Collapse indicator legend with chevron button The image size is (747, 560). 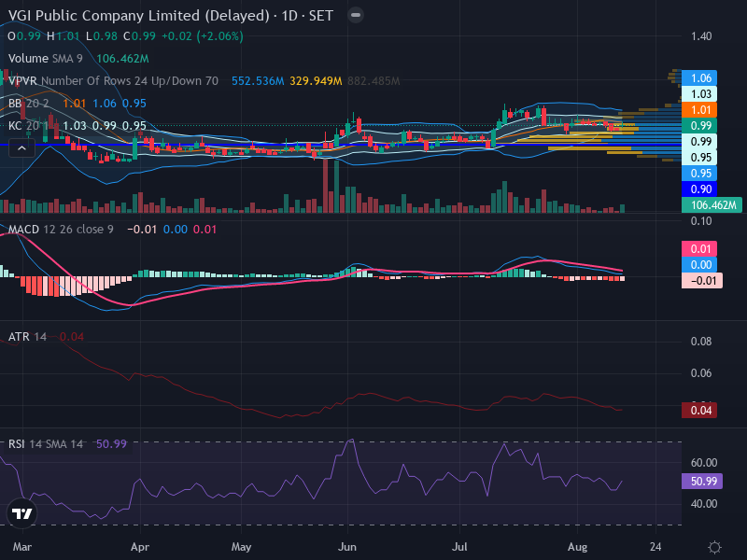tap(21, 148)
